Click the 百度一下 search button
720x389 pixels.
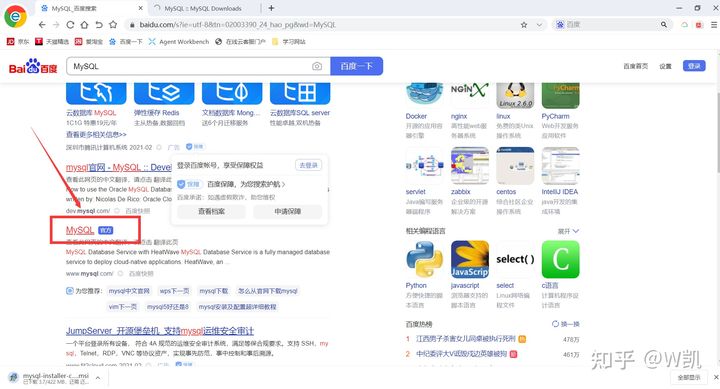(356, 66)
